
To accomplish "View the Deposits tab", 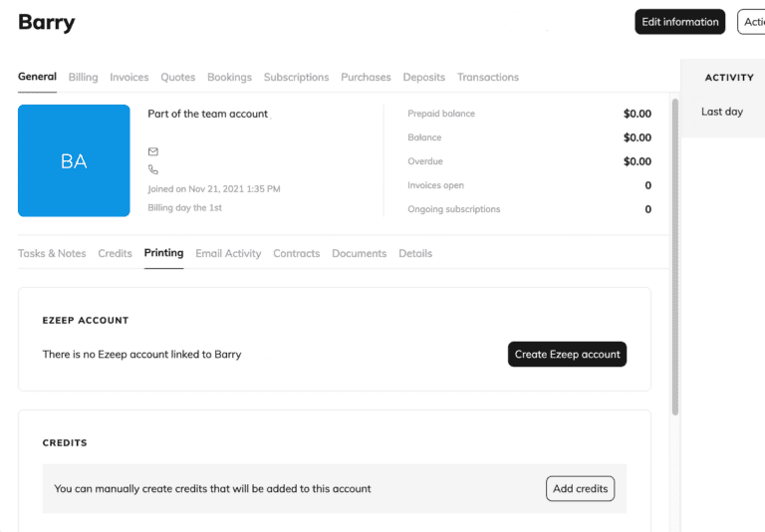I will click(423, 77).
